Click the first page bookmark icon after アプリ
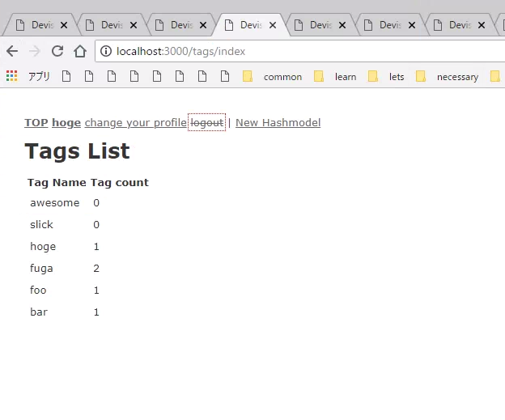The height and width of the screenshot is (420, 505). coord(66,77)
